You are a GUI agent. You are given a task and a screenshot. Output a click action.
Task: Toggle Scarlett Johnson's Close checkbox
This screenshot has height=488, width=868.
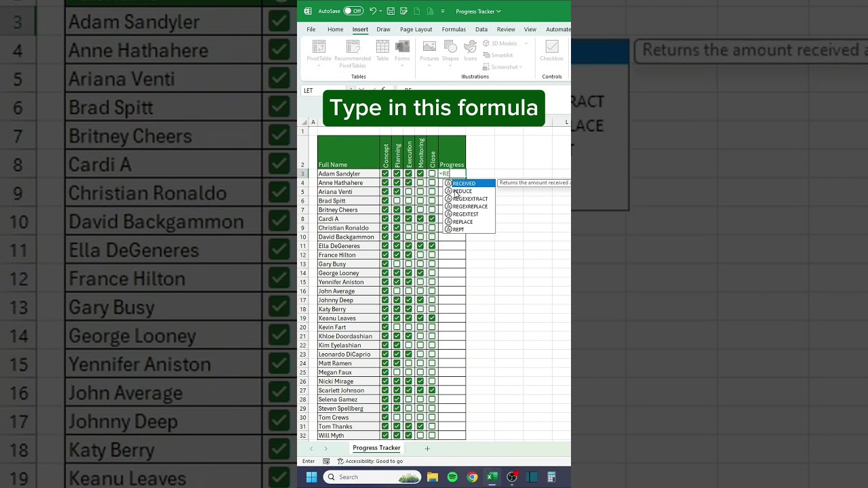pos(432,390)
